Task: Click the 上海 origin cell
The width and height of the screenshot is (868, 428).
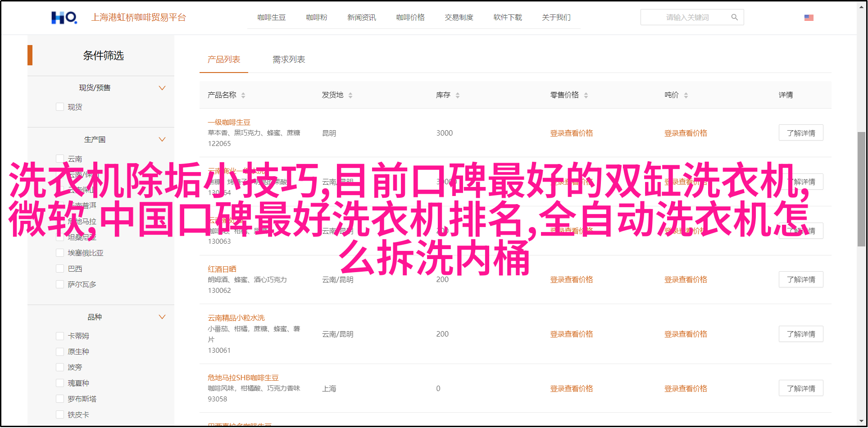Action: click(x=329, y=389)
